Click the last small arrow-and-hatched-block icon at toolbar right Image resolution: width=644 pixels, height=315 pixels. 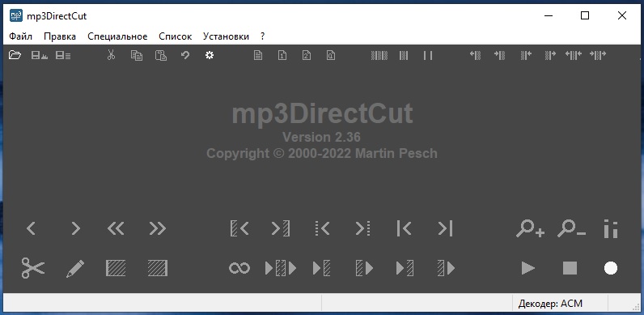point(598,55)
